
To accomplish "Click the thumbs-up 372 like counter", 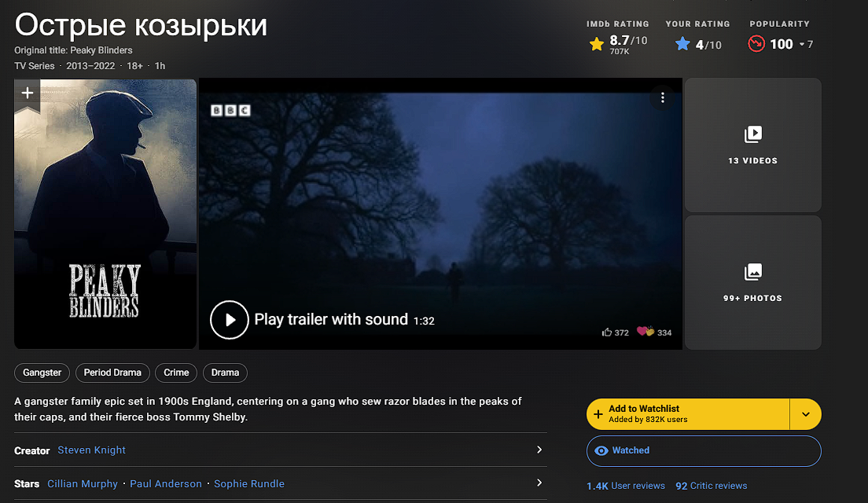I will (615, 332).
